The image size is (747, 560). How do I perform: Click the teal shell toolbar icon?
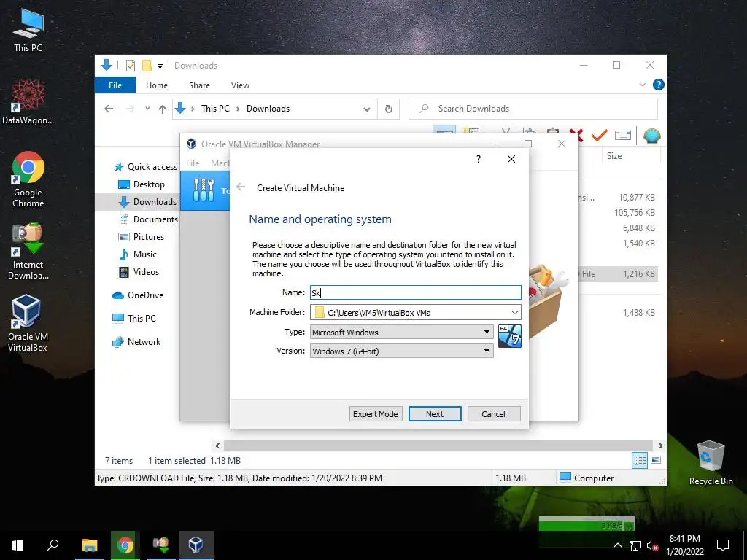point(651,136)
